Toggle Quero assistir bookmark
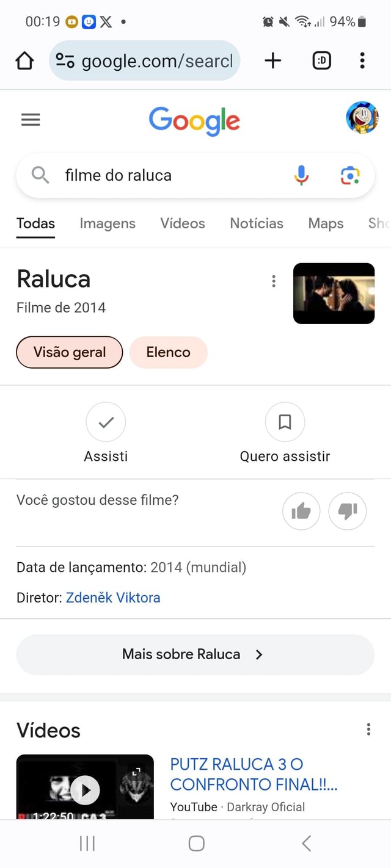Screen dimensions: 391x868 tap(285, 422)
